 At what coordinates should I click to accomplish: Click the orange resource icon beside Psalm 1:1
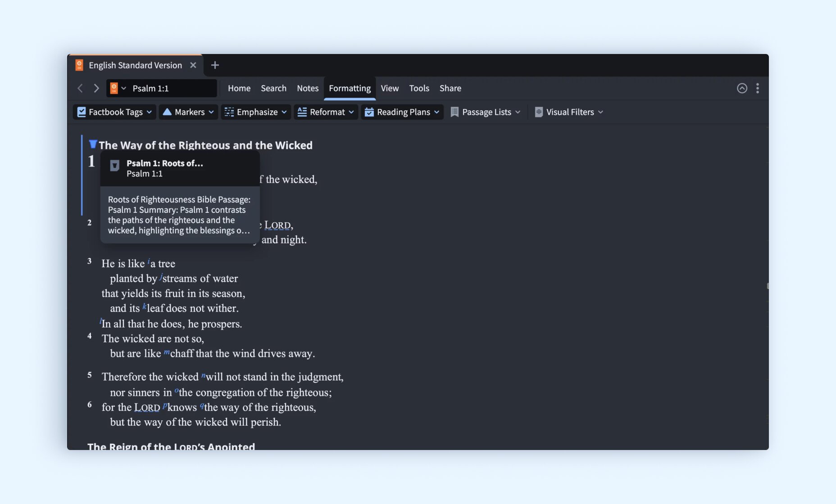point(114,88)
